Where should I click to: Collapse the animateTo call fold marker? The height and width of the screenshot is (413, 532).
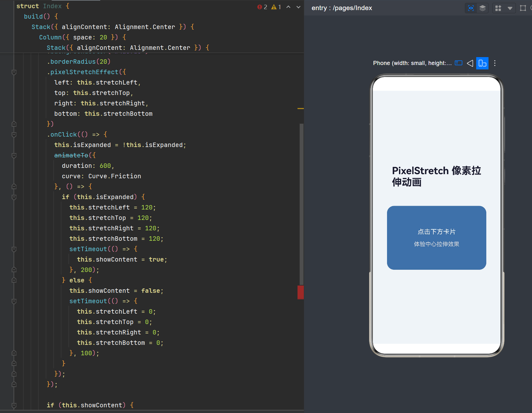[x=14, y=156]
